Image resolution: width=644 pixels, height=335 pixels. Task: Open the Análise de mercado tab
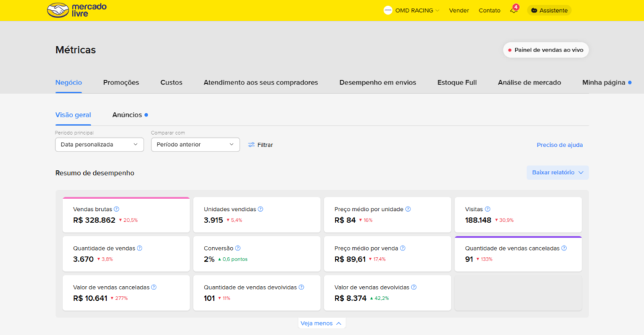[529, 82]
